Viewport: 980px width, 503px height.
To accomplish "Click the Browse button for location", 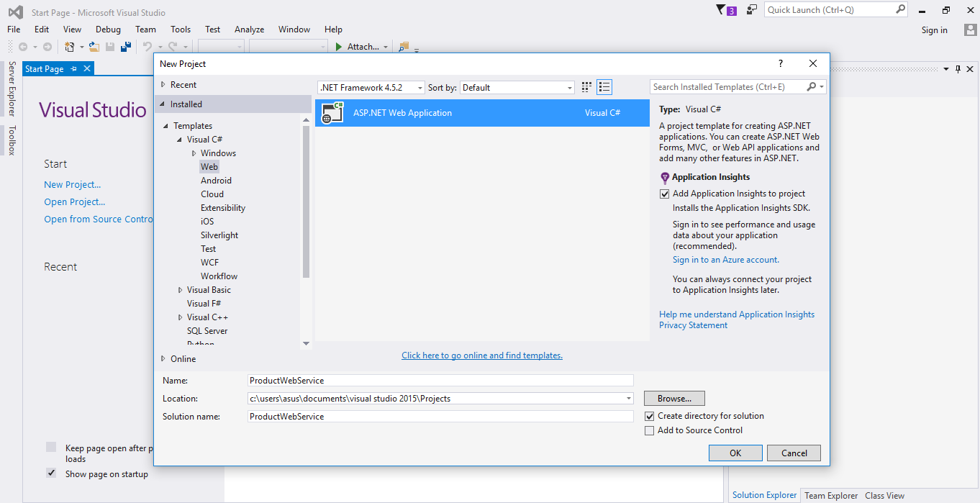I will (x=674, y=398).
